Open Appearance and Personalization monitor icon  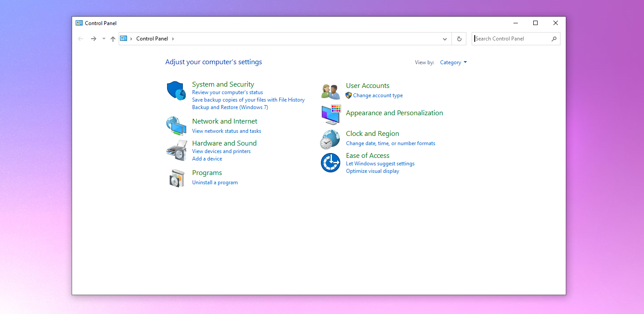330,115
